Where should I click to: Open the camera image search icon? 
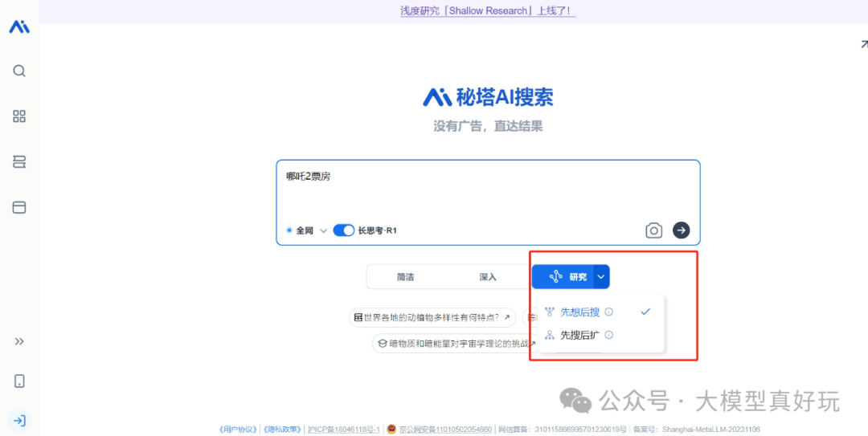[653, 230]
